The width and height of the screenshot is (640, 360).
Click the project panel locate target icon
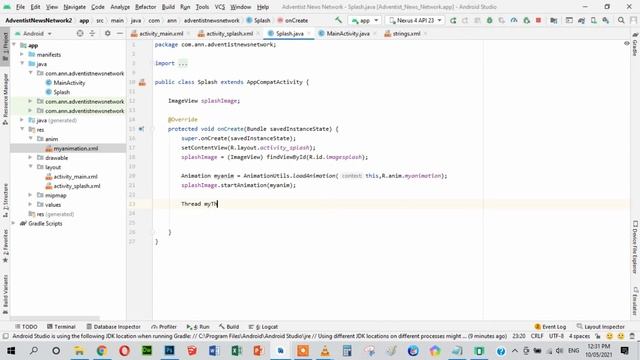coord(80,33)
